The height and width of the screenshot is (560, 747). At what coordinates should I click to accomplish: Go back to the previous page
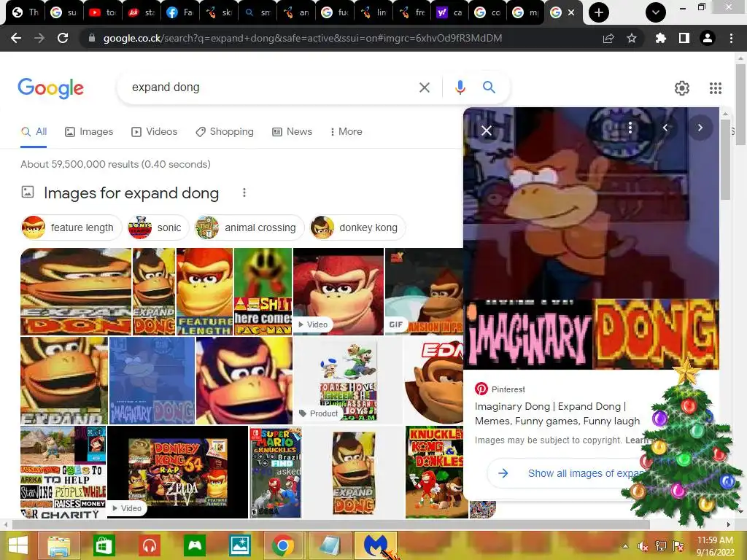point(16,38)
